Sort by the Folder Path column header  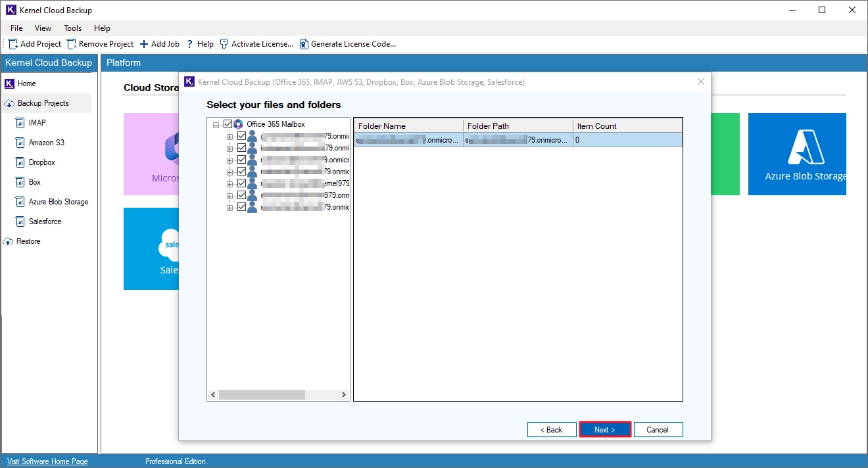518,126
